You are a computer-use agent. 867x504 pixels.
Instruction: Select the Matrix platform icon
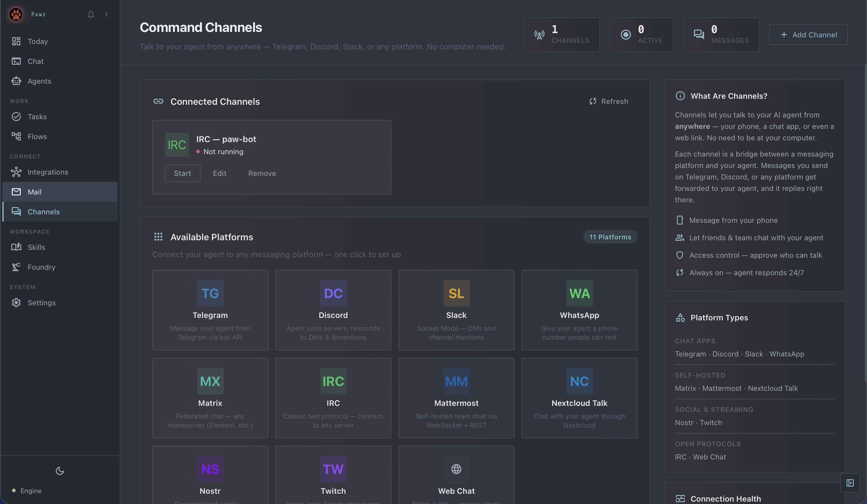210,381
